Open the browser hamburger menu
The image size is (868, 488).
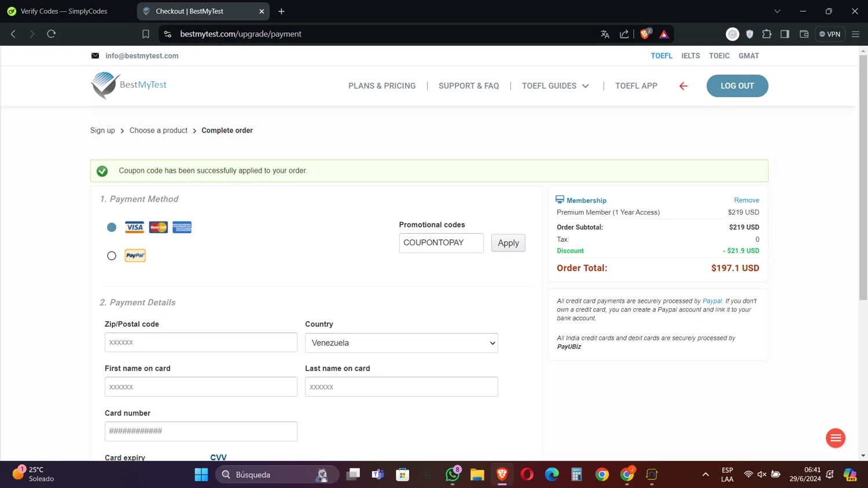tap(855, 34)
